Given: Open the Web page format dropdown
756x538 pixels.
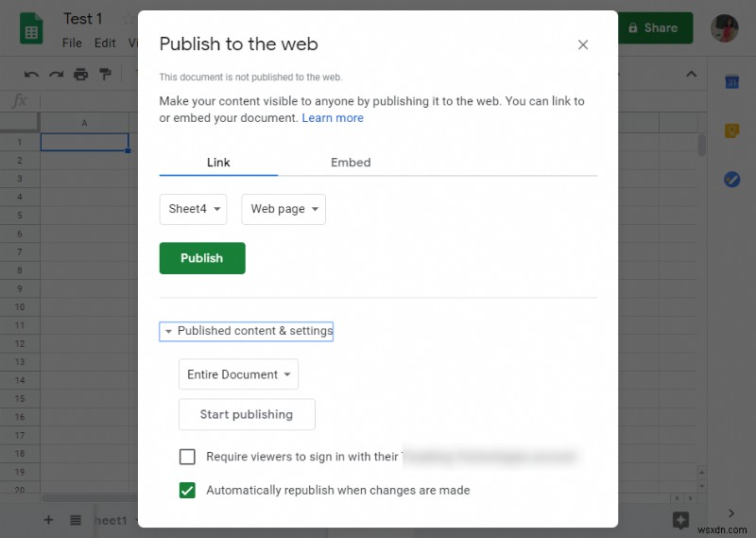Looking at the screenshot, I should point(283,209).
